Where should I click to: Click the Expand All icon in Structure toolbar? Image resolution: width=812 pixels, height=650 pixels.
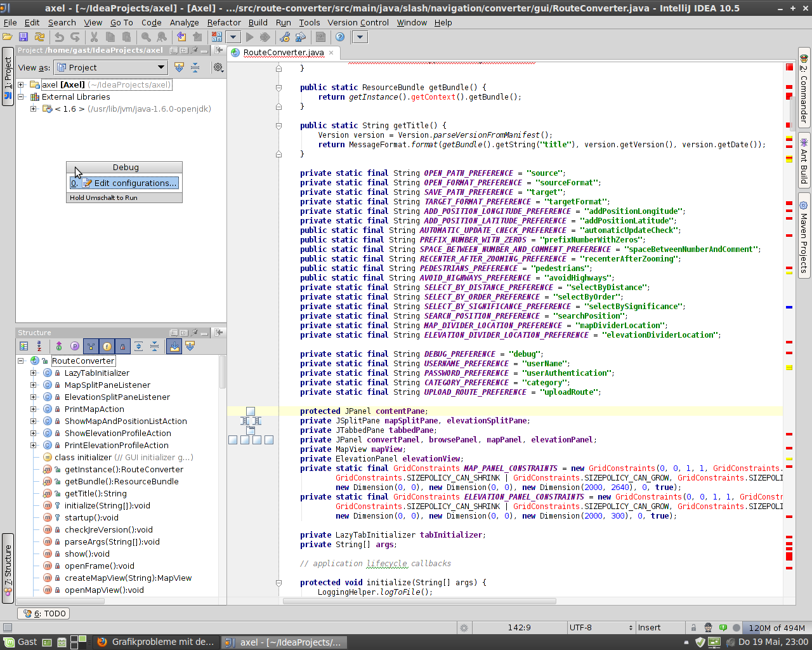[x=138, y=346]
